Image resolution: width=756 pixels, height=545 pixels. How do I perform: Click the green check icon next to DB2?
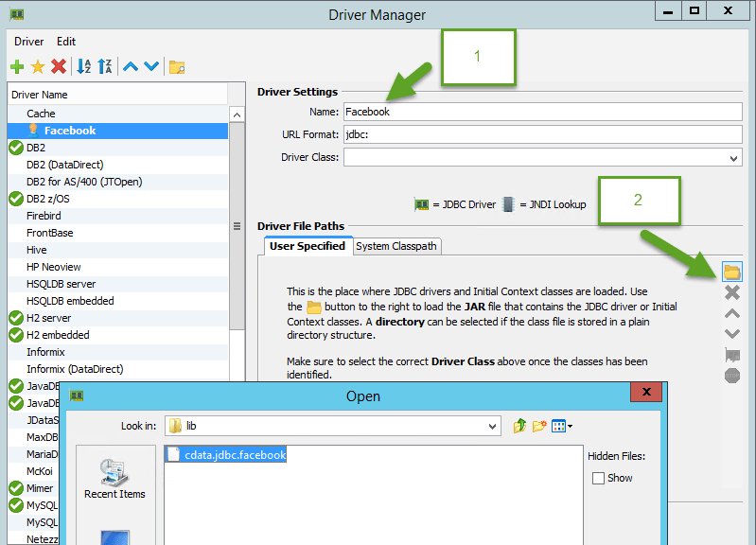point(16,148)
